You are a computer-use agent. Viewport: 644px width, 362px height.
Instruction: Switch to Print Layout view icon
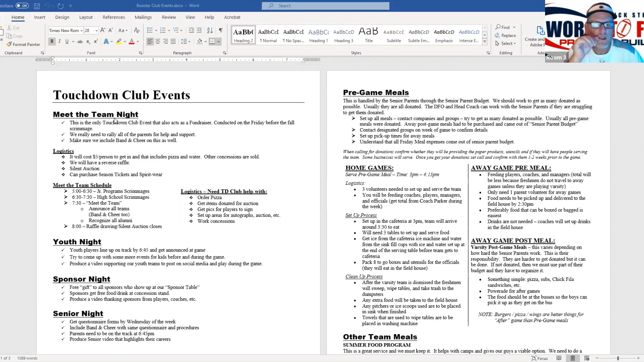(573, 358)
